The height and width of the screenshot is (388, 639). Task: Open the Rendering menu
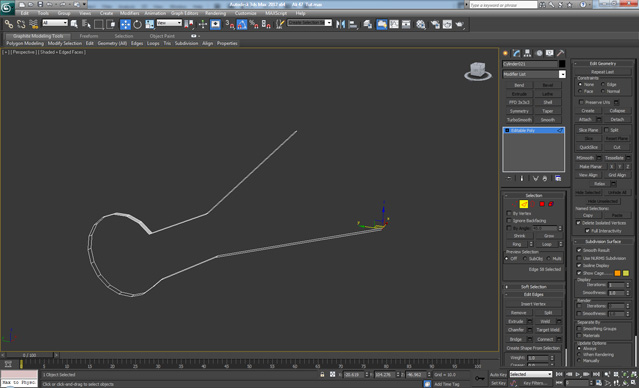[216, 13]
